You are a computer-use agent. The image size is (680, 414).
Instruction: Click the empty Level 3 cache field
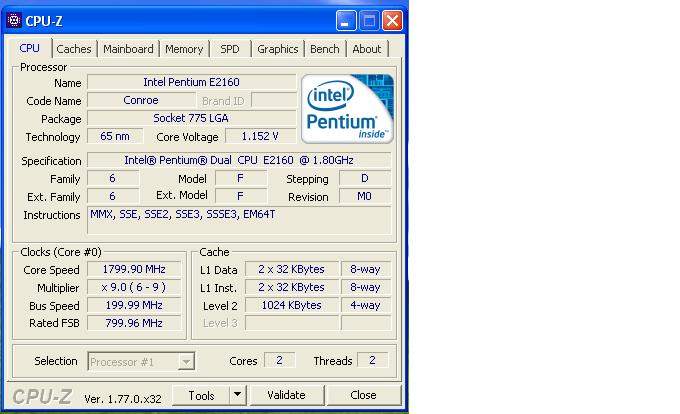coord(291,323)
